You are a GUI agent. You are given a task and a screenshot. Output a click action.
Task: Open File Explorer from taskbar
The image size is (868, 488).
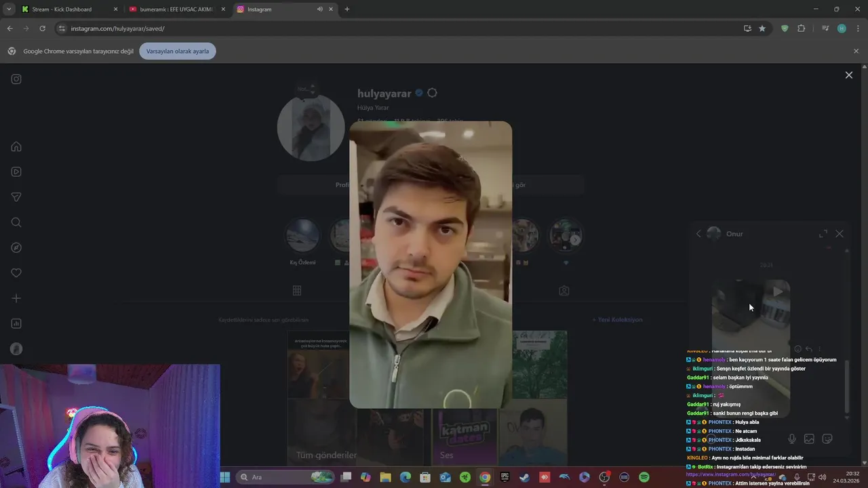(385, 477)
